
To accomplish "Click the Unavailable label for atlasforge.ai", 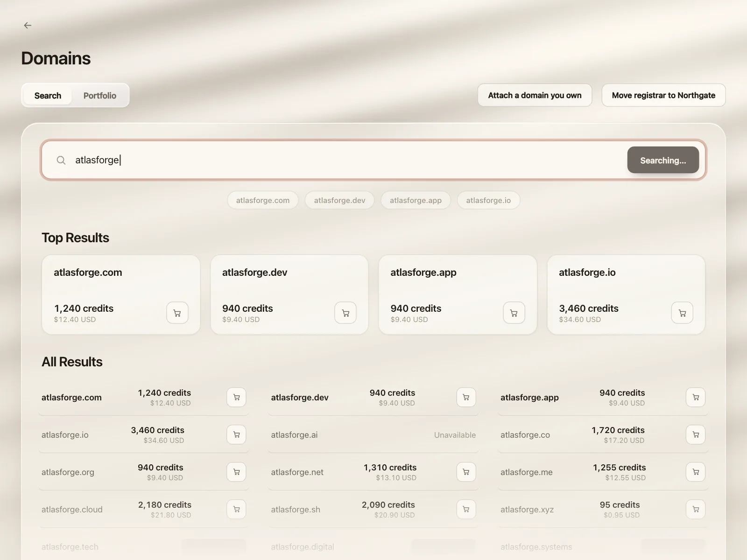I will coord(455,435).
